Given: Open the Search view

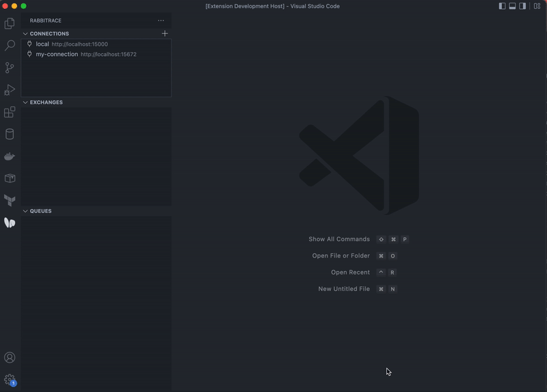Looking at the screenshot, I should [10, 45].
